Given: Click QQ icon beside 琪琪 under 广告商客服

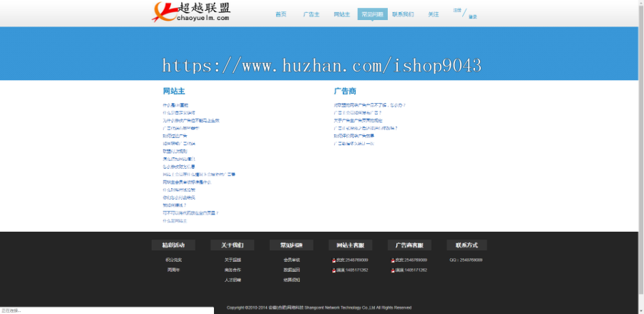Looking at the screenshot, I should pyautogui.click(x=393, y=270).
